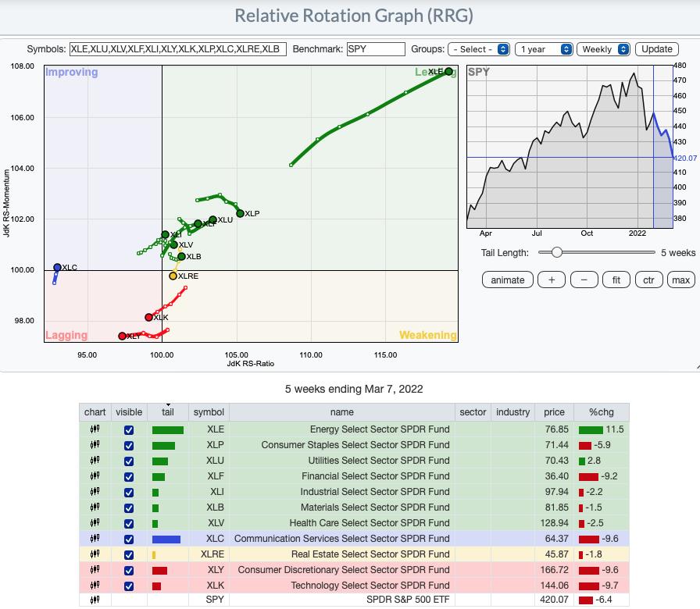The height and width of the screenshot is (609, 700).
Task: Click the Update button
Action: click(x=656, y=48)
